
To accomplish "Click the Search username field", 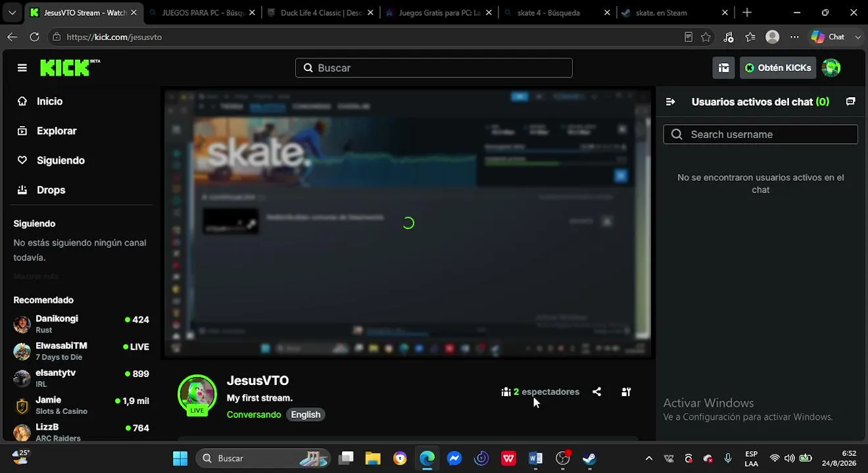I will pos(761,135).
